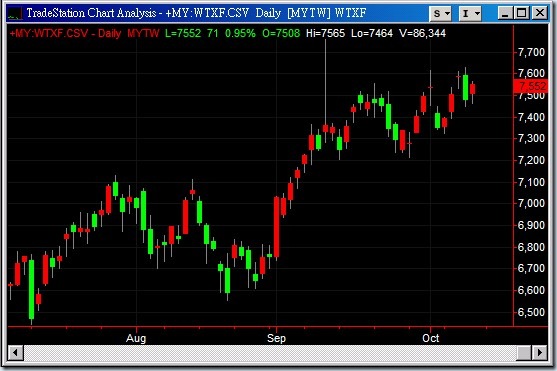Maximize the Chart Analysis window

[521, 14]
